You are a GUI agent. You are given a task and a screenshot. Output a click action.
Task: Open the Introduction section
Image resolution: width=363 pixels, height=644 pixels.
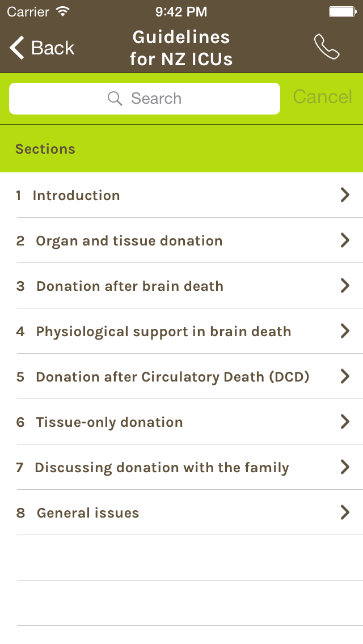76,196
